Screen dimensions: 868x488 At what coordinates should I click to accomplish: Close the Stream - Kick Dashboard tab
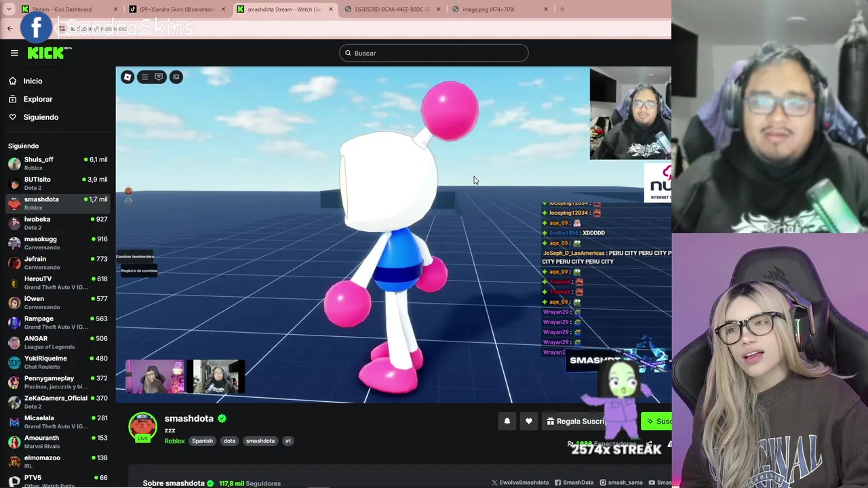tap(115, 9)
